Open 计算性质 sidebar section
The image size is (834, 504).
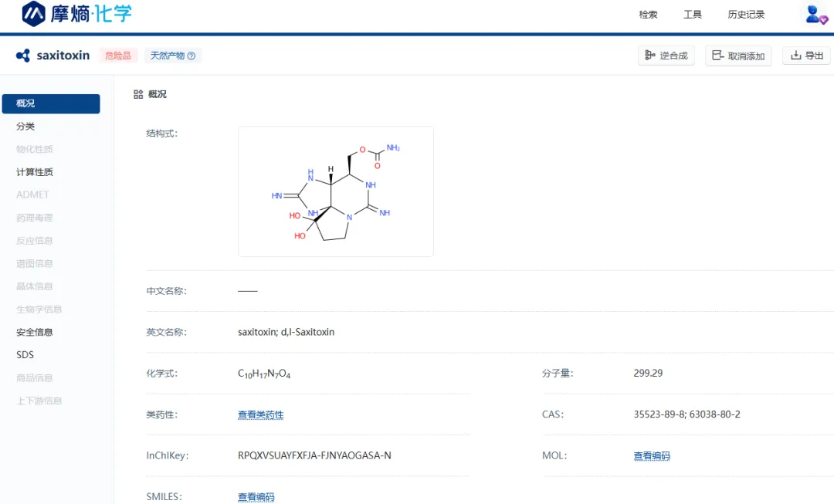(x=35, y=172)
